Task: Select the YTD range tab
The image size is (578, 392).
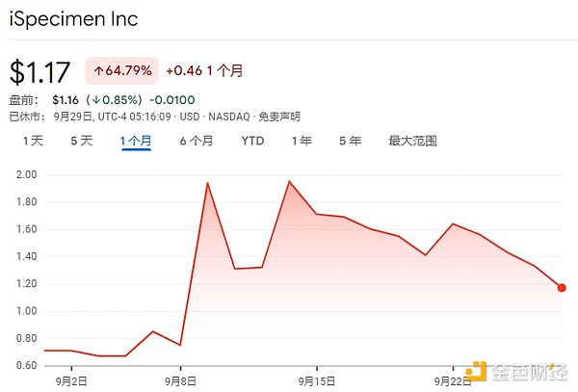Action: (x=252, y=141)
